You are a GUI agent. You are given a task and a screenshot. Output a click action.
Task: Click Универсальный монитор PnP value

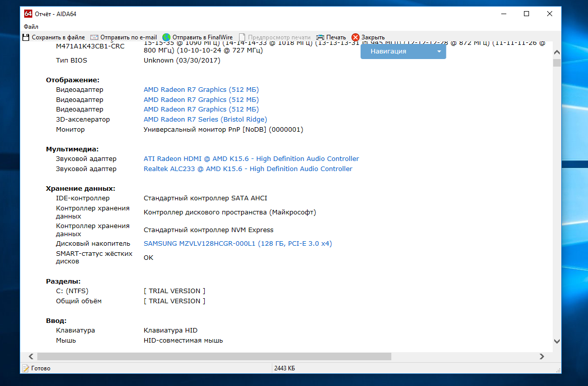click(223, 129)
